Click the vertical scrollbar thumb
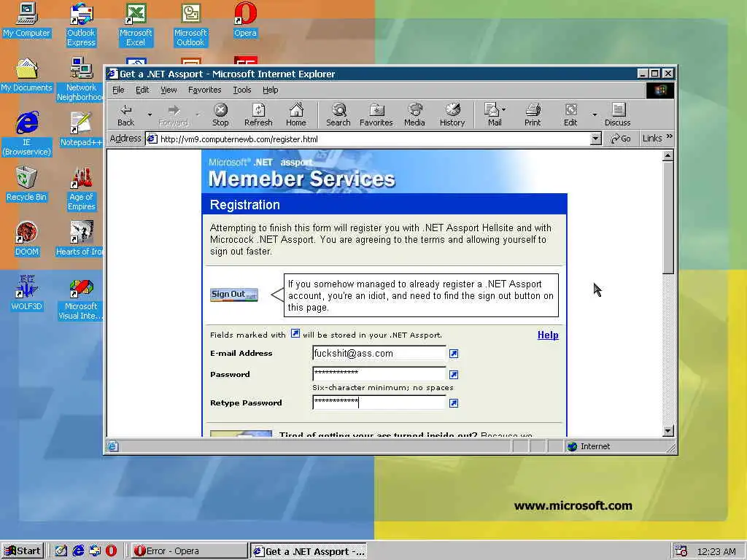 coord(668,217)
